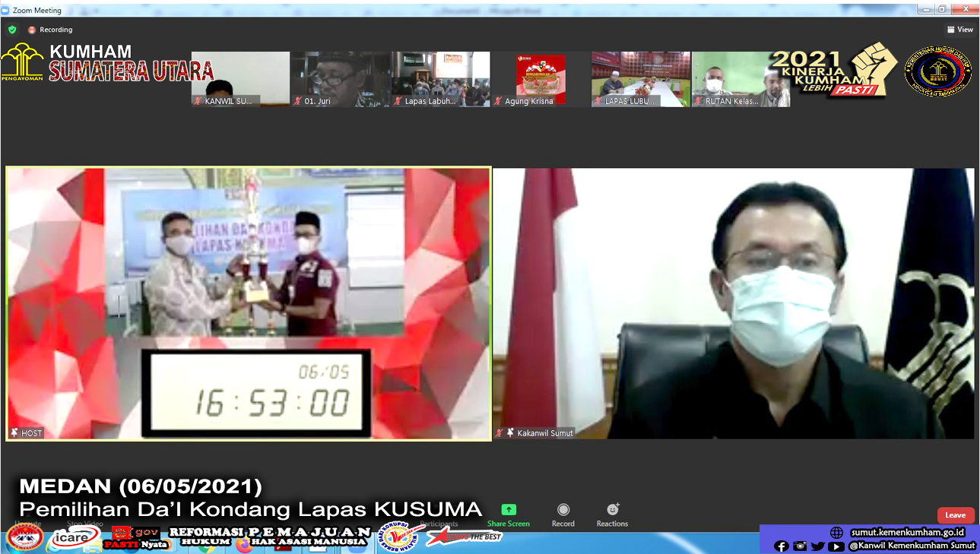This screenshot has height=554, width=980.
Task: Click the green Share Screen icon
Action: point(509,510)
